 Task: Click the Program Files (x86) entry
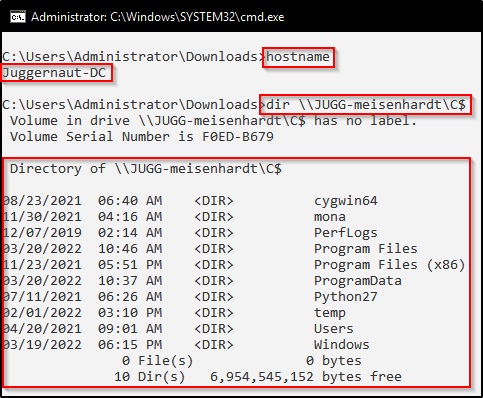389,265
